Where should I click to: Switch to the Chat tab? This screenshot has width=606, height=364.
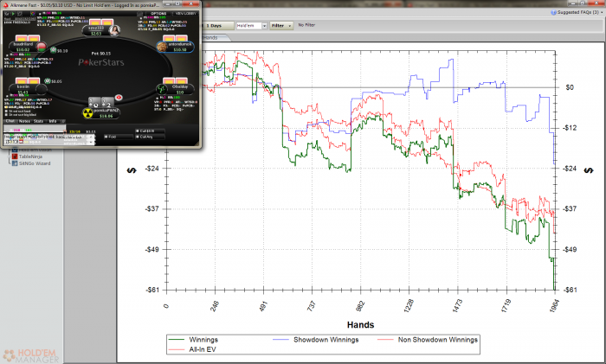click(x=10, y=121)
